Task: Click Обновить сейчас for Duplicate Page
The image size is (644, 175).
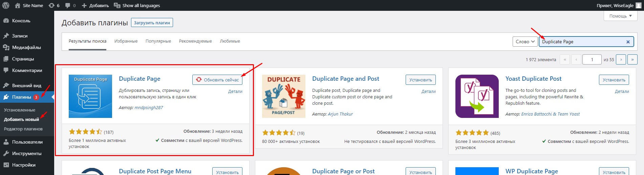Action: [217, 80]
